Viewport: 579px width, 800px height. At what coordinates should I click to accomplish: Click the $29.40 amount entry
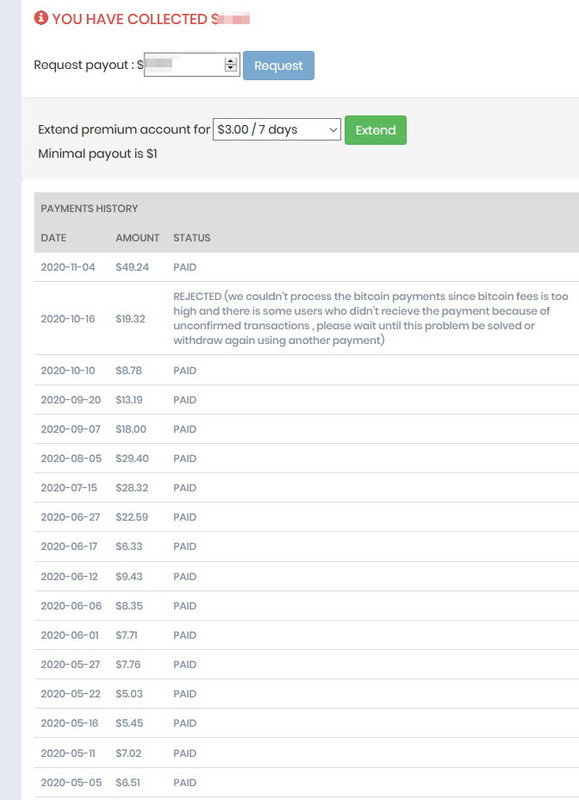pos(132,458)
